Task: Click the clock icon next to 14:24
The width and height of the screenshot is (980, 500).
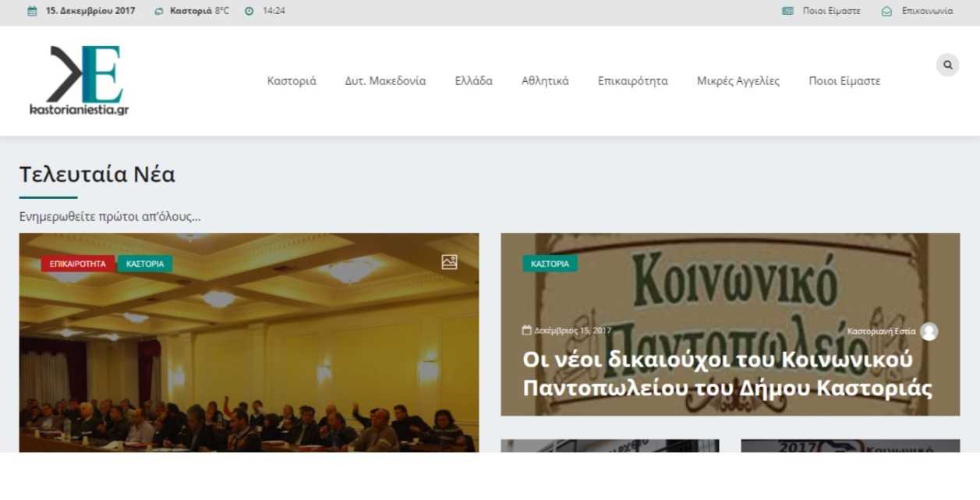Action: [x=249, y=12]
